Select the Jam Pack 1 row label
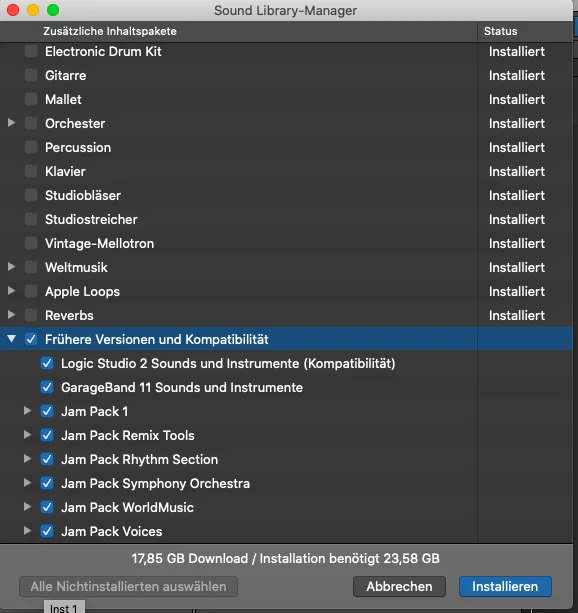Viewport: 578px width, 613px height. pyautogui.click(x=95, y=411)
